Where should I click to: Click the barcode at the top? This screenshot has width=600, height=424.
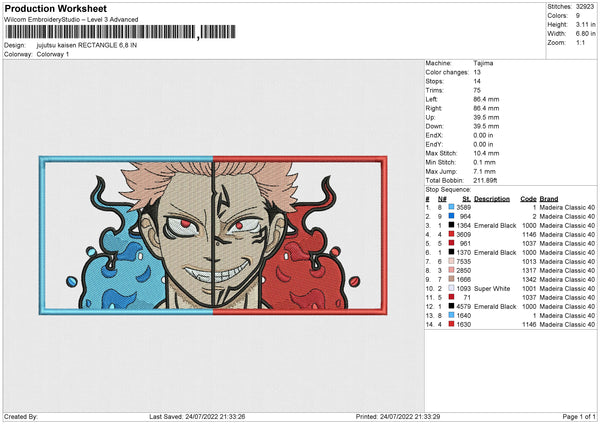tap(121, 32)
